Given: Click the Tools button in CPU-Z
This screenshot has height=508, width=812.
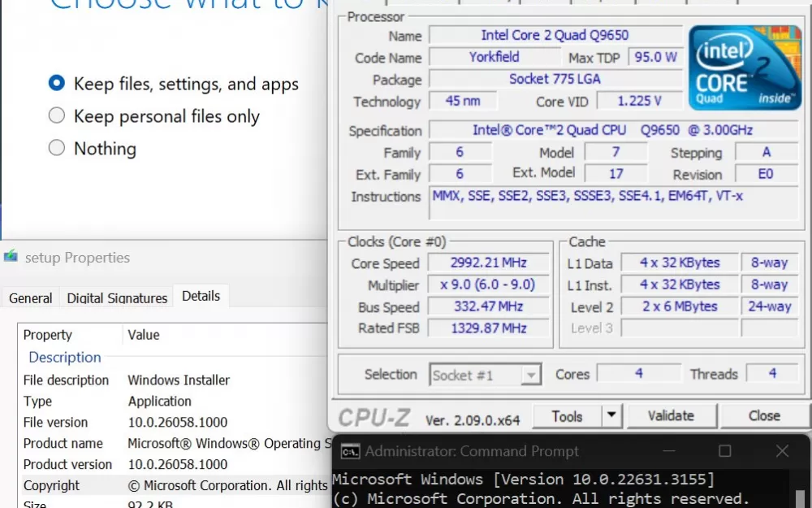Looking at the screenshot, I should [x=567, y=416].
